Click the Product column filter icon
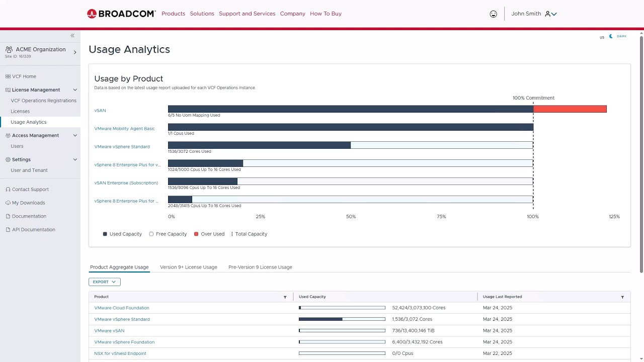 (x=285, y=297)
